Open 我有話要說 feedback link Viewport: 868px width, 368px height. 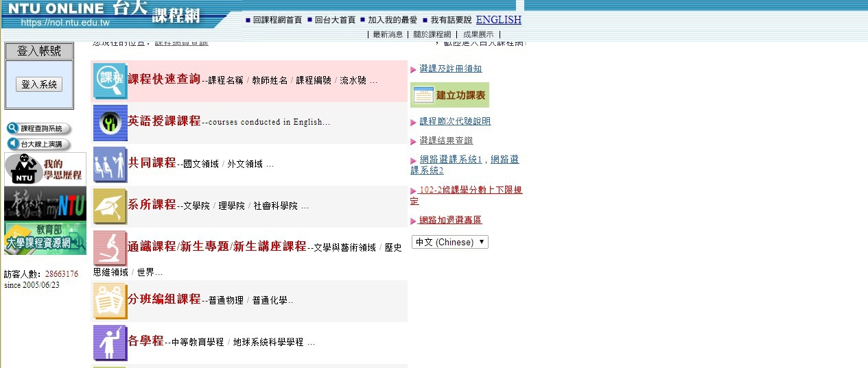click(451, 20)
